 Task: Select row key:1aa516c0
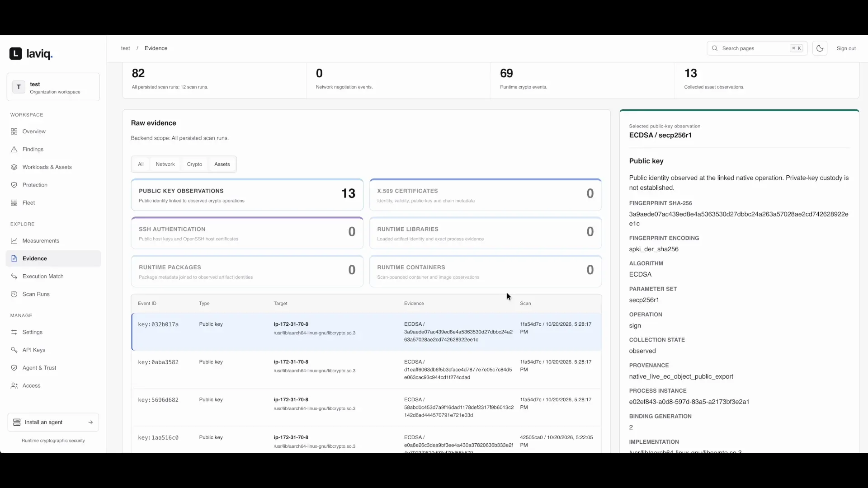point(367,441)
